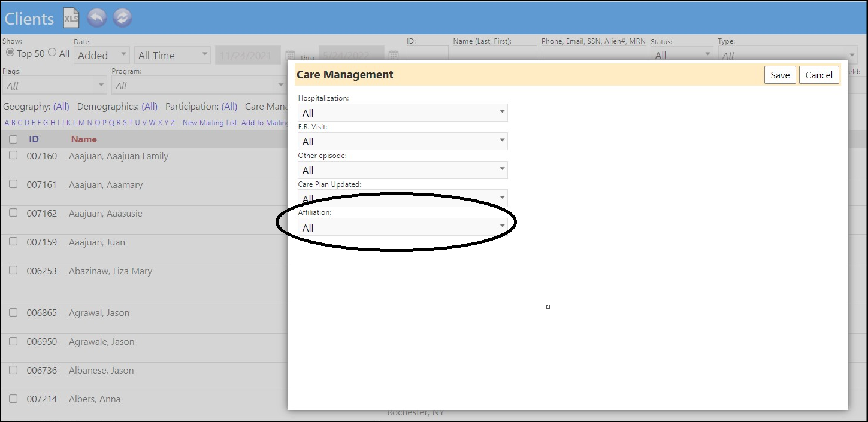Click the back arrow icon beside Clients

96,18
